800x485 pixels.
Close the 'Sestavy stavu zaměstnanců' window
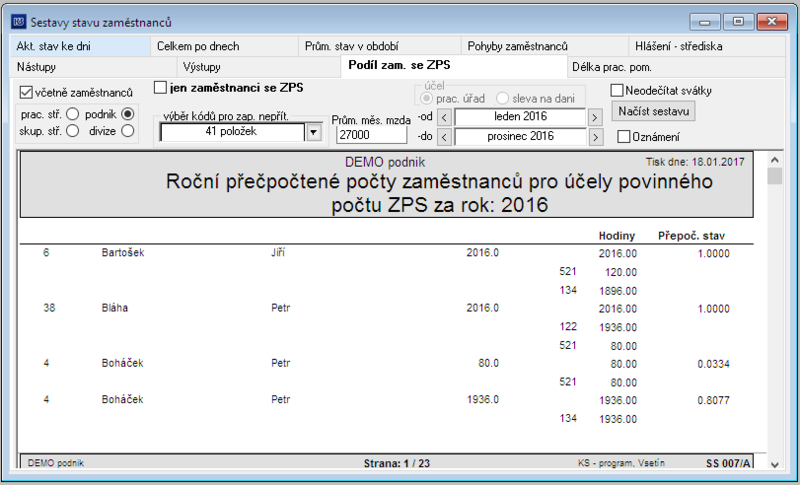[771, 22]
